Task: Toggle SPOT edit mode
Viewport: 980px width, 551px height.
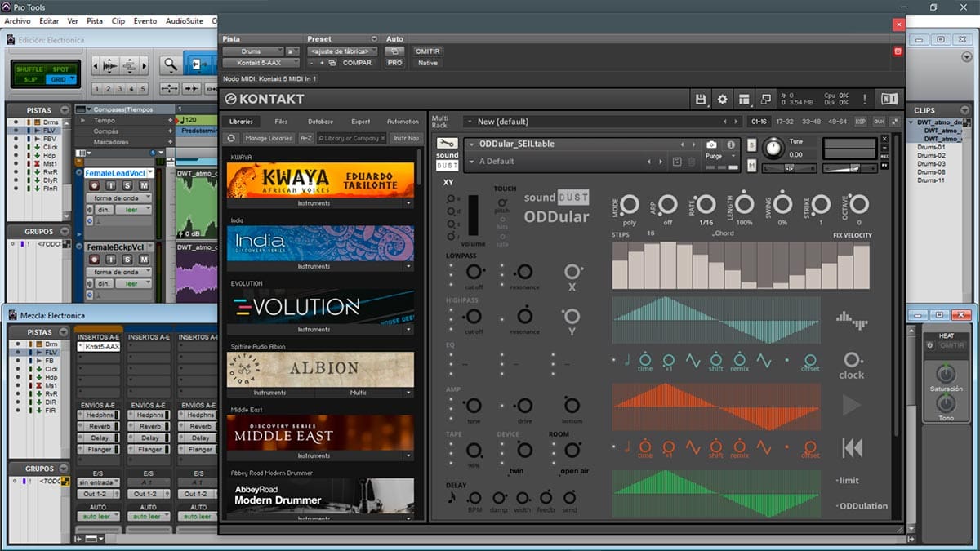Action: click(x=60, y=69)
